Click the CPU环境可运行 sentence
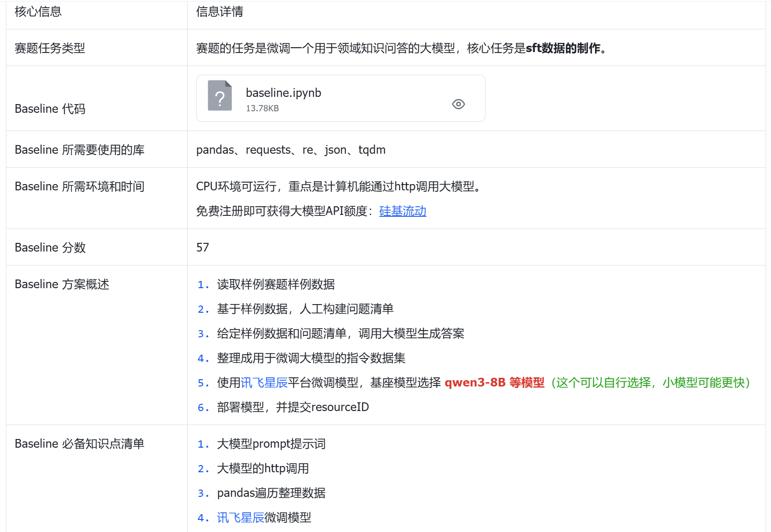The image size is (771, 532). click(339, 186)
